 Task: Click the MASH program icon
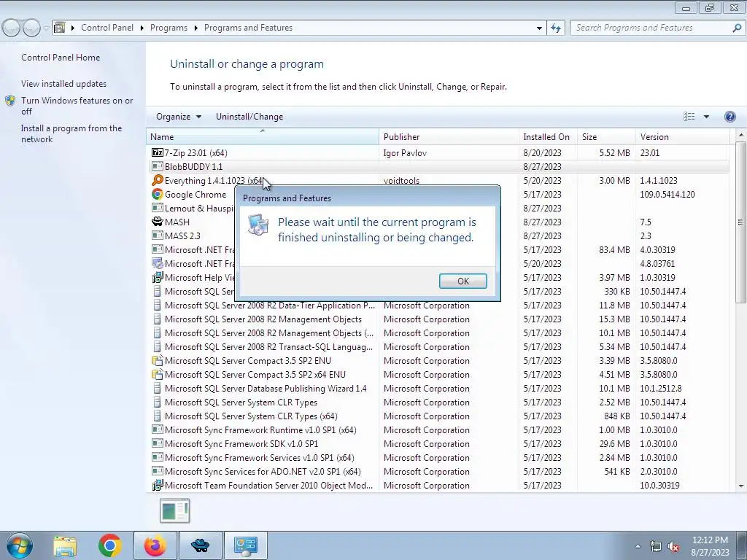click(158, 222)
